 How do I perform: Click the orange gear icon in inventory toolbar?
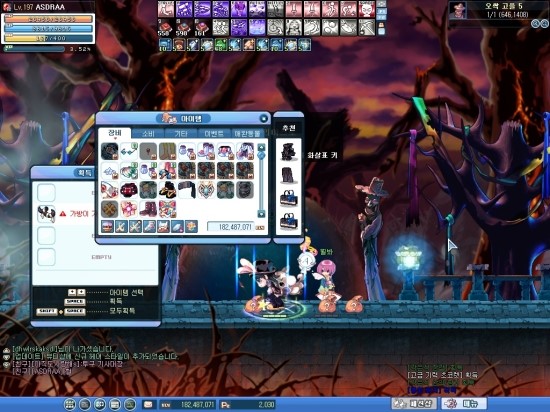click(191, 227)
